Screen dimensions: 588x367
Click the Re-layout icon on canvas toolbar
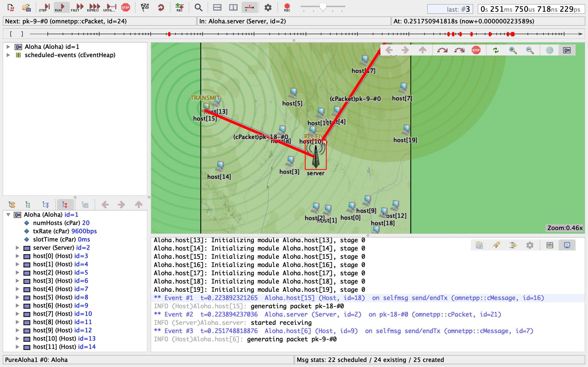[x=496, y=50]
